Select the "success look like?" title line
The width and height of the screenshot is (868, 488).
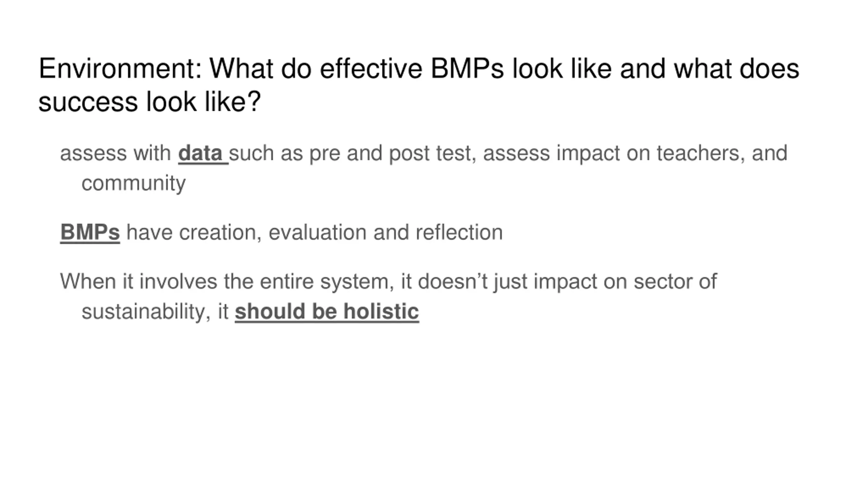(150, 101)
